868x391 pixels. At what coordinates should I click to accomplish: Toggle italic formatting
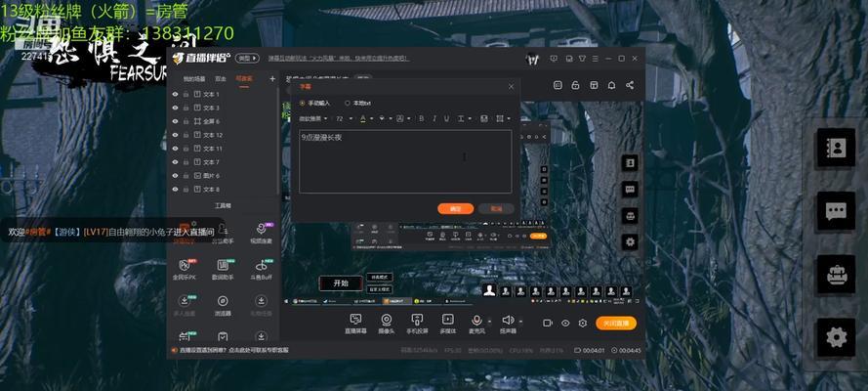pos(434,118)
